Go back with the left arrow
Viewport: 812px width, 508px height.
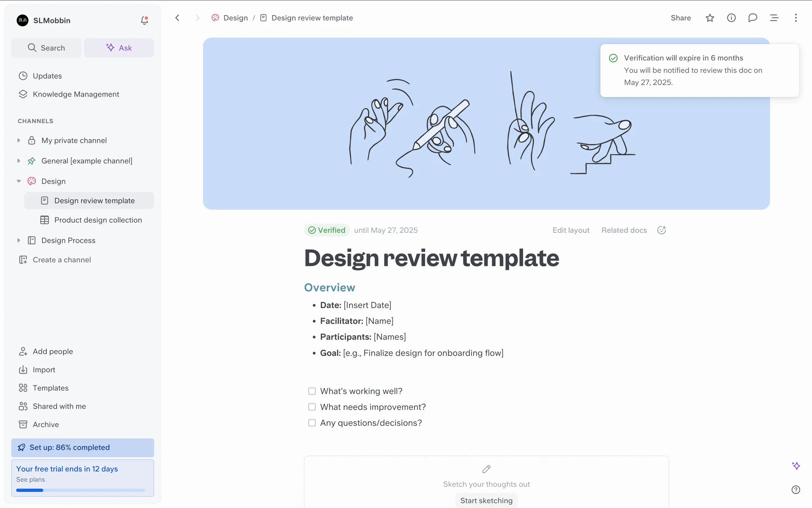pos(178,18)
